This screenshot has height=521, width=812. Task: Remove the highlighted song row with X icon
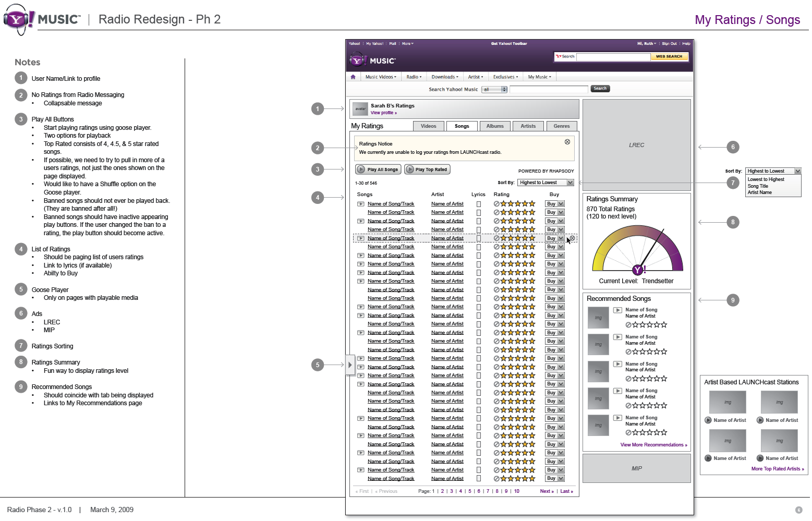click(572, 238)
